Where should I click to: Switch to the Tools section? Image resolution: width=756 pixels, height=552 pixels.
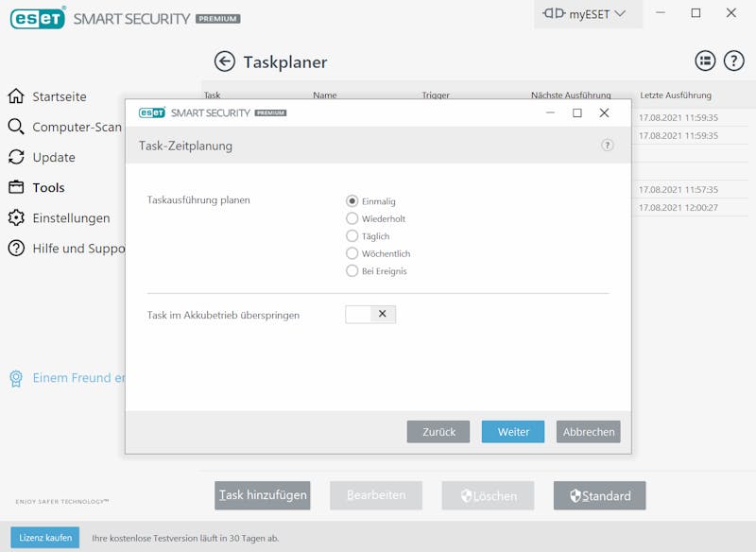tap(49, 187)
